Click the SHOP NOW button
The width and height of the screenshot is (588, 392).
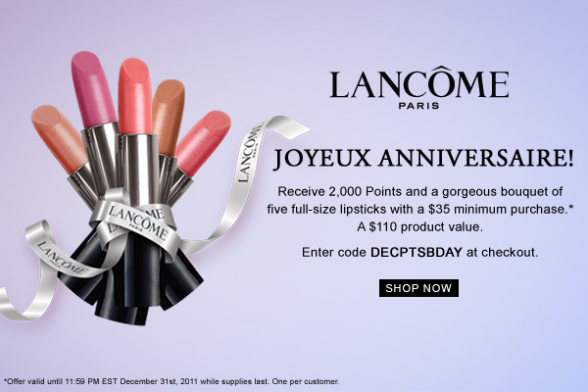click(418, 288)
